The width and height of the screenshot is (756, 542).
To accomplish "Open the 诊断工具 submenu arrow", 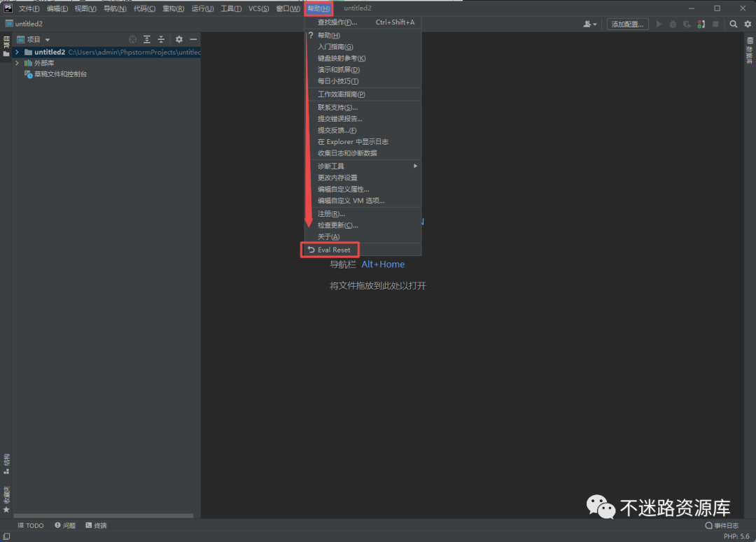I will (x=415, y=166).
